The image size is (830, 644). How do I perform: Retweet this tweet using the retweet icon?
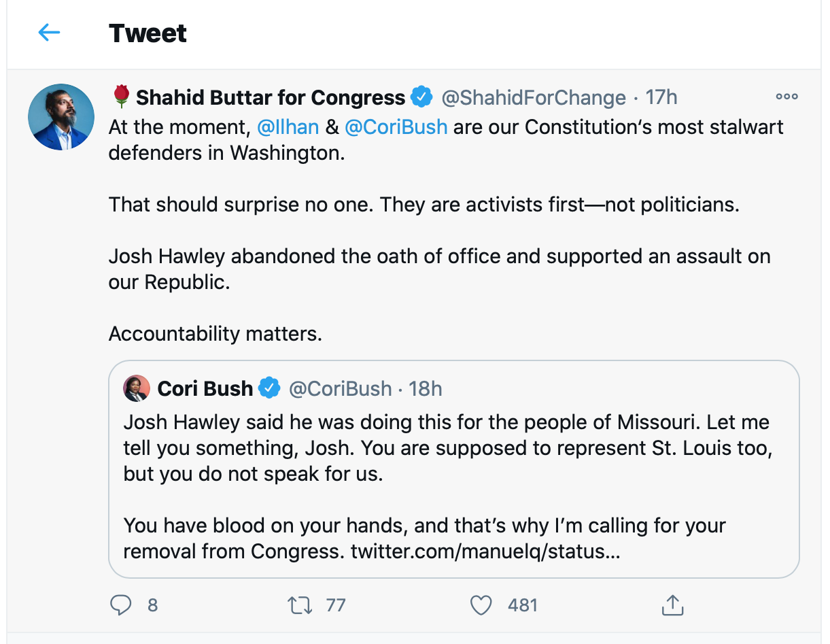point(300,605)
